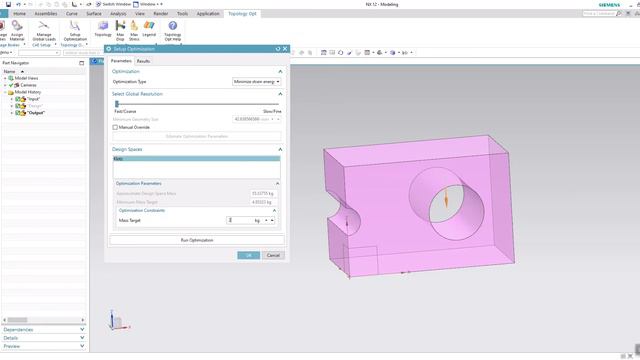Open the Application ribbon tab
The width and height of the screenshot is (640, 360).
(208, 13)
